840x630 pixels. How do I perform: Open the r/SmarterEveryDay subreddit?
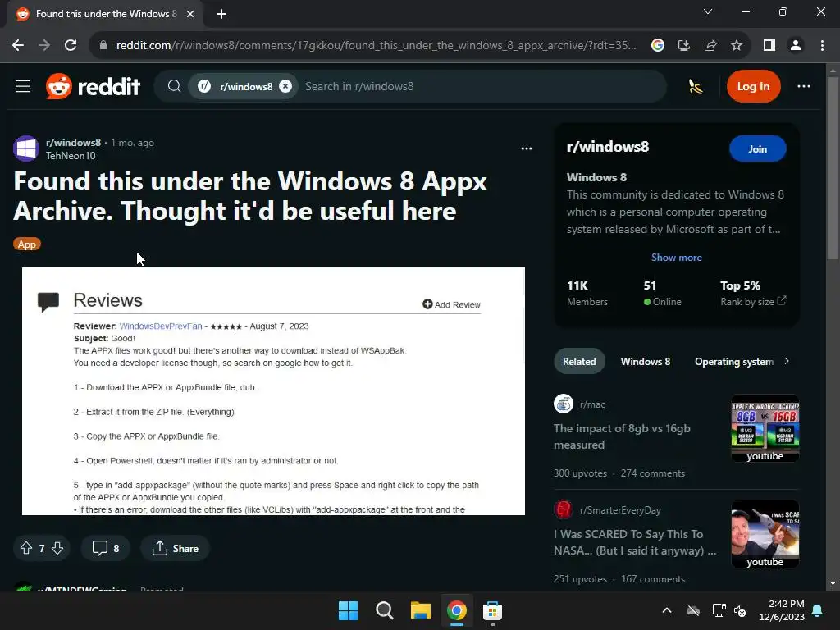click(x=620, y=510)
